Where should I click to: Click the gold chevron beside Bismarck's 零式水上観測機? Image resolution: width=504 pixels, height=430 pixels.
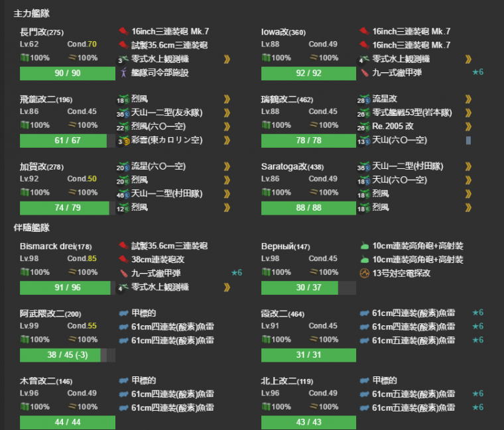227,288
